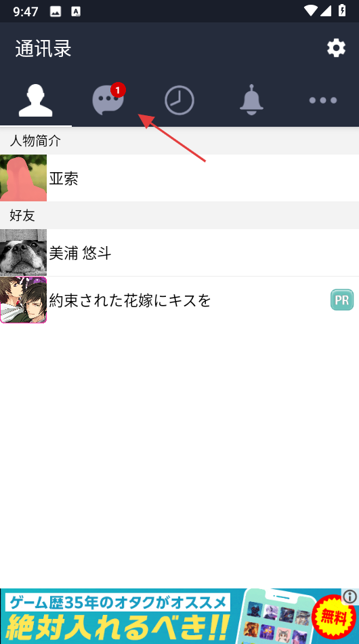Tap the red unread badge on chats
Image resolution: width=359 pixels, height=644 pixels.
[118, 89]
